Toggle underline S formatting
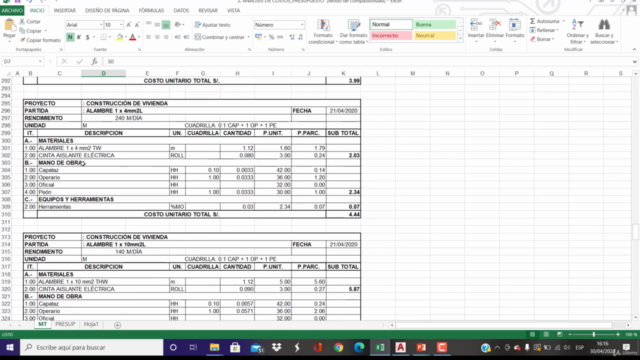Screen dimensions: 640x360 tap(87, 37)
